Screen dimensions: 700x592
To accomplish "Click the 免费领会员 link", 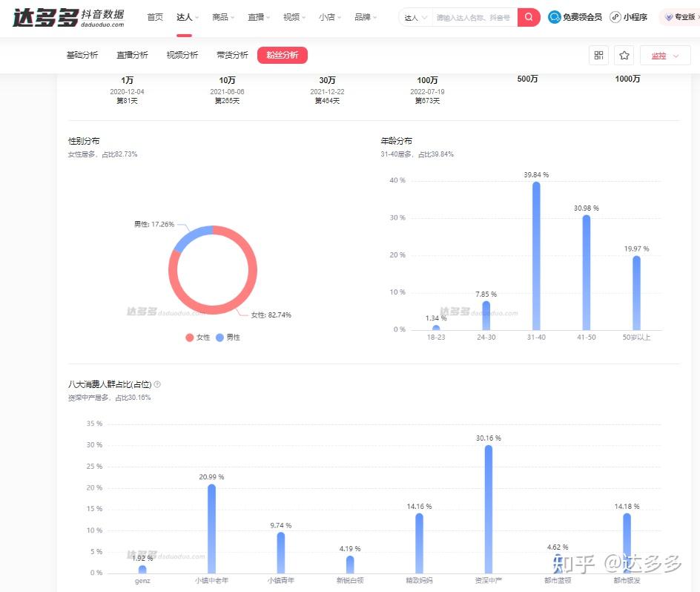I will point(582,17).
